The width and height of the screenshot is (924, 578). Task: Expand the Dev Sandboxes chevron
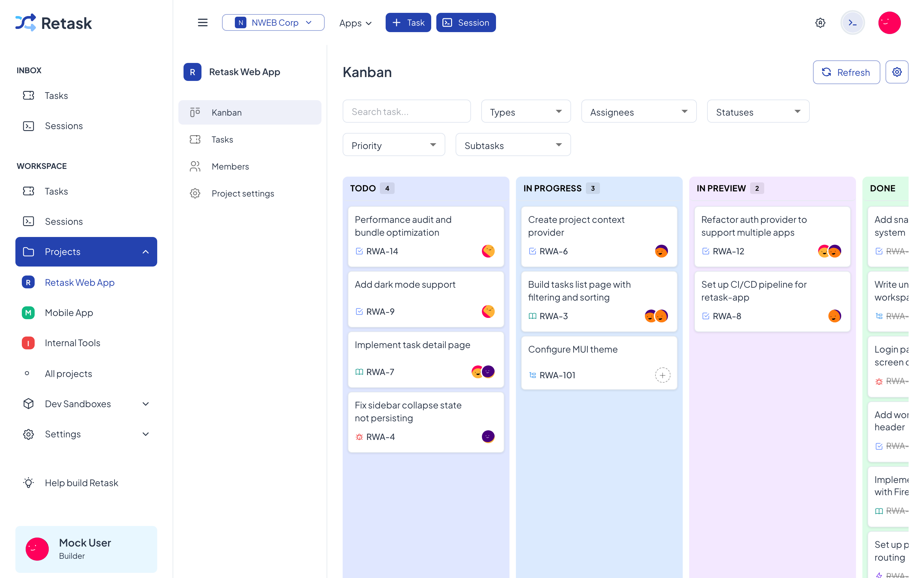(x=145, y=404)
